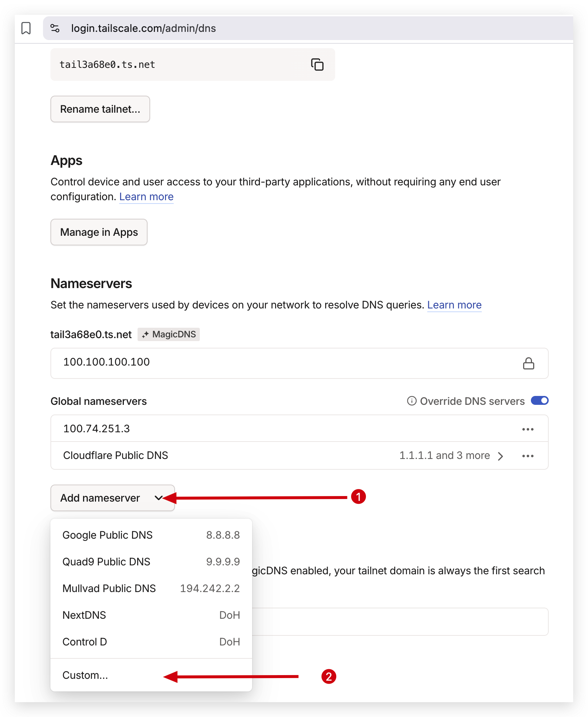Select NextDNS DoH option

(151, 615)
